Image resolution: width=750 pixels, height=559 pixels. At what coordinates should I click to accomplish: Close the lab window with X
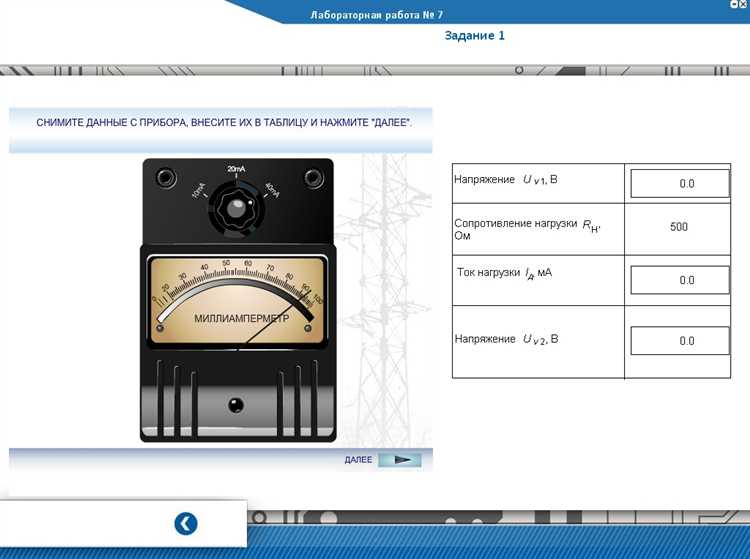(x=744, y=5)
